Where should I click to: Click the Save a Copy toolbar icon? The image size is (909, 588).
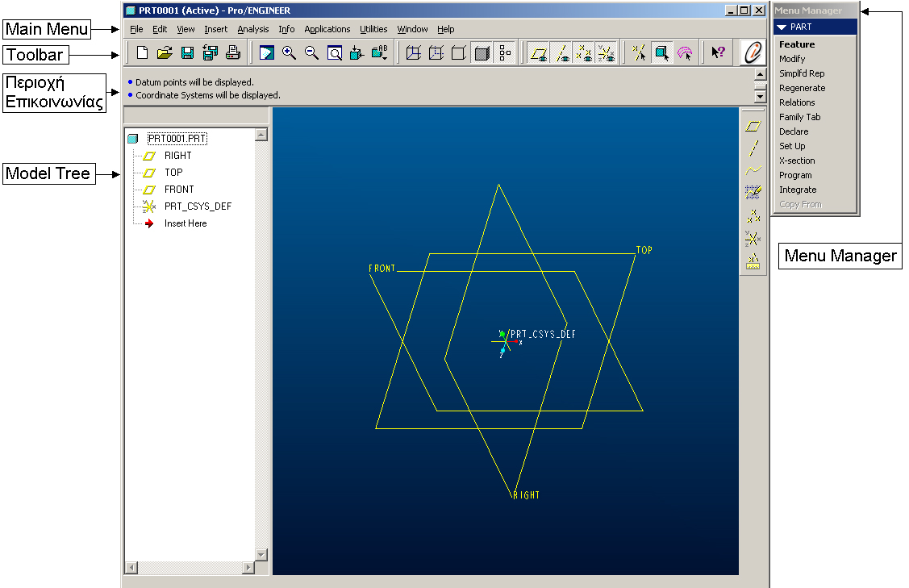210,52
